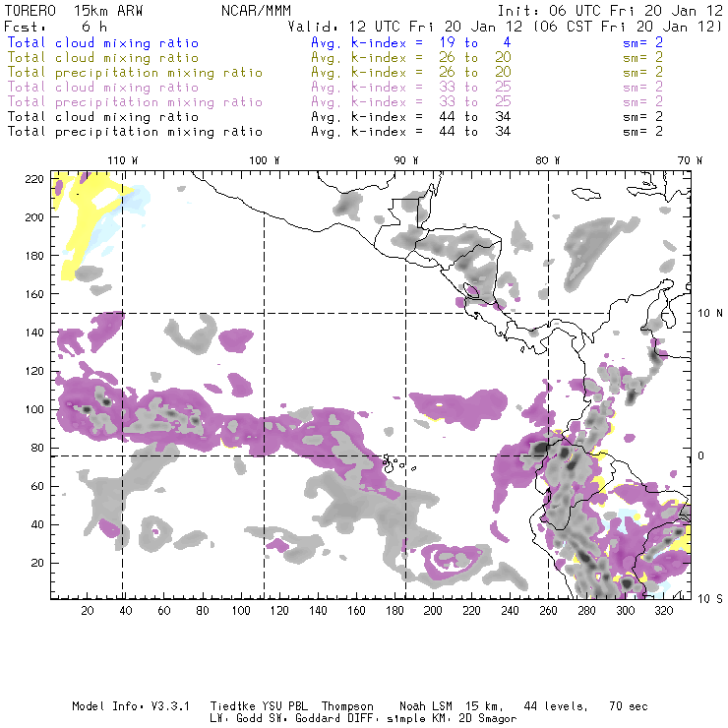Select the Init: 06 UTC Fri 20 Jan 12 text
Image resolution: width=728 pixels, height=728 pixels.
point(610,11)
